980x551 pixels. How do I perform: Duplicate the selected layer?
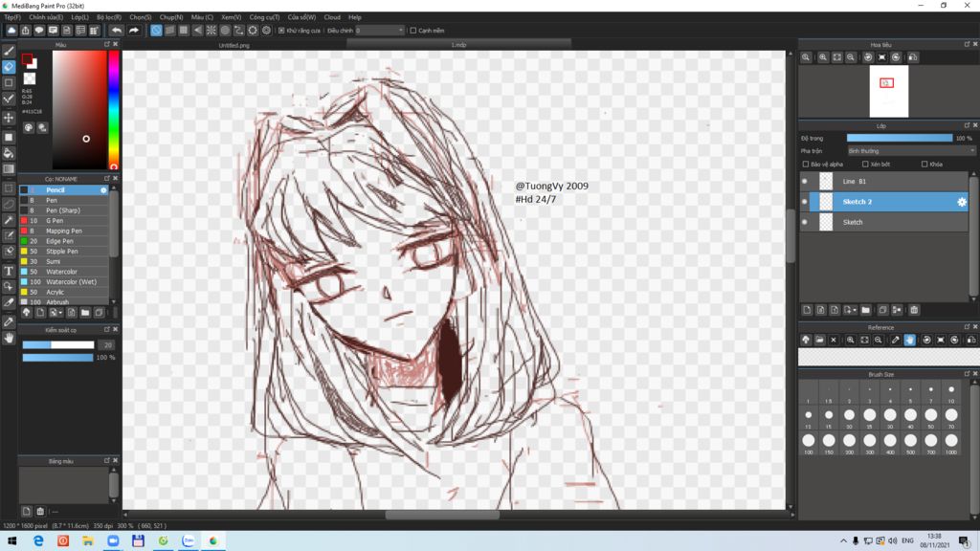tap(882, 310)
